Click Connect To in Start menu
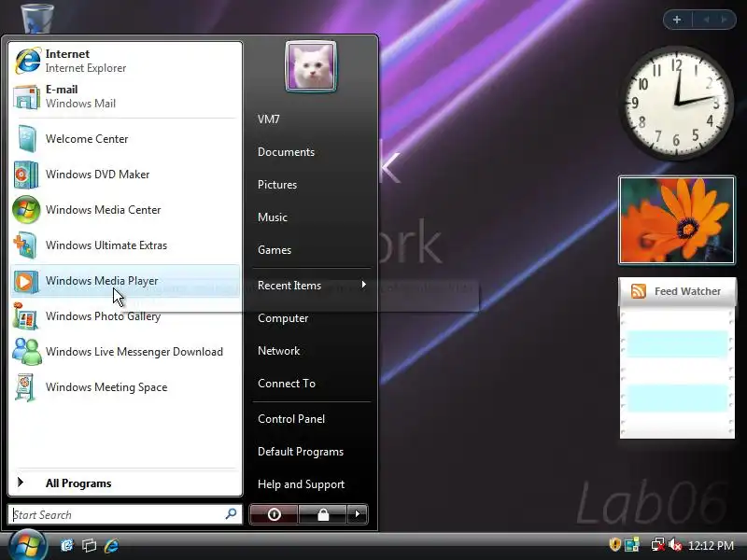747x560 pixels. [287, 384]
